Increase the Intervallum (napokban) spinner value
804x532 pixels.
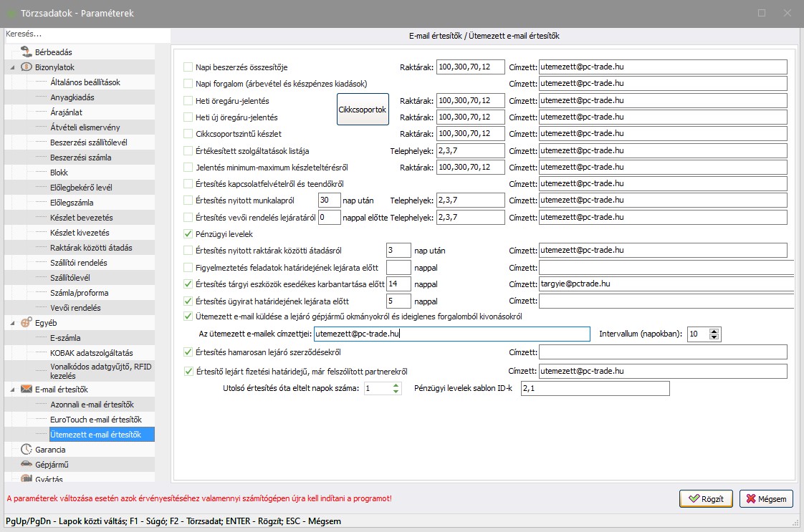[714, 330]
